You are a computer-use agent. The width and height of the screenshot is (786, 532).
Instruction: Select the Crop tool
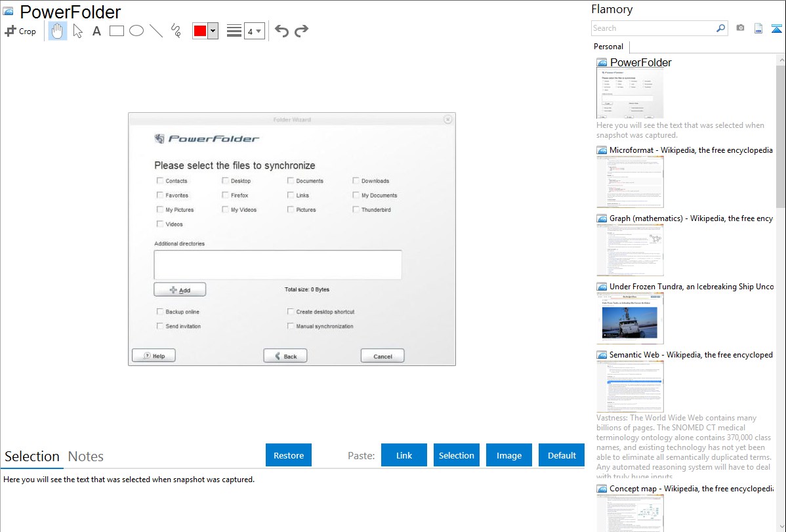coord(20,31)
